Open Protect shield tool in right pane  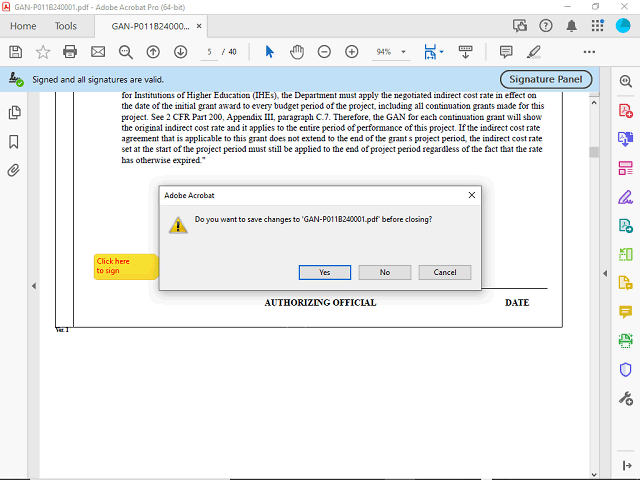pyautogui.click(x=625, y=370)
